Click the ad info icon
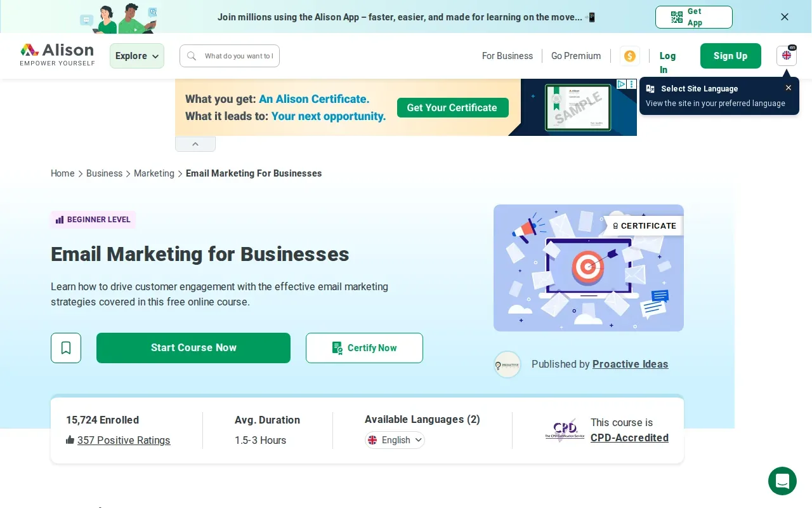Viewport: 812px width, 508px height. pyautogui.click(x=622, y=84)
